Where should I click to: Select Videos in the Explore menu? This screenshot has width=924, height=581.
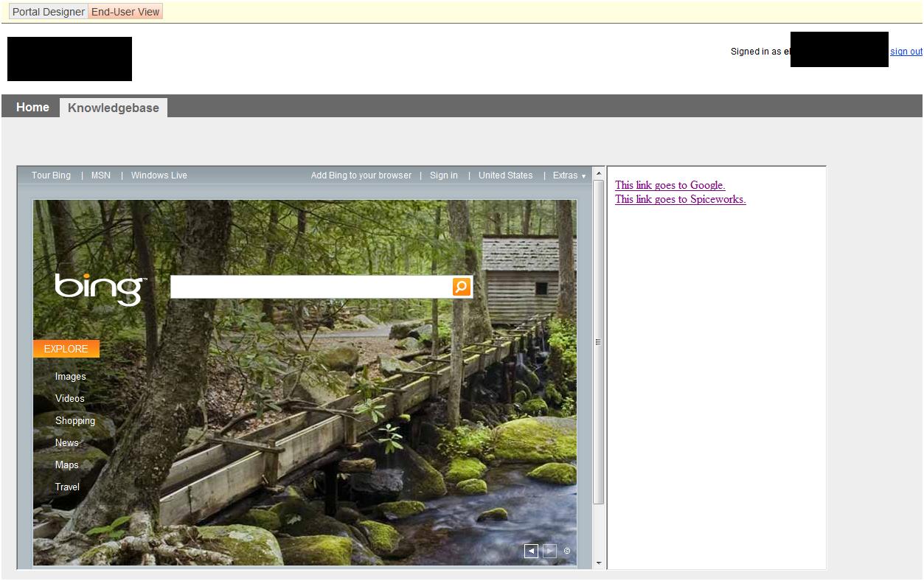click(x=69, y=398)
